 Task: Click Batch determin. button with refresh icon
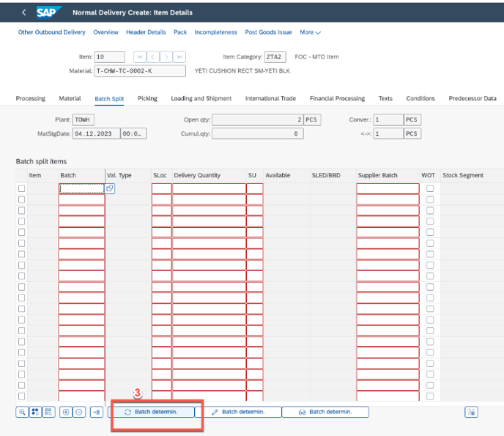click(x=155, y=412)
